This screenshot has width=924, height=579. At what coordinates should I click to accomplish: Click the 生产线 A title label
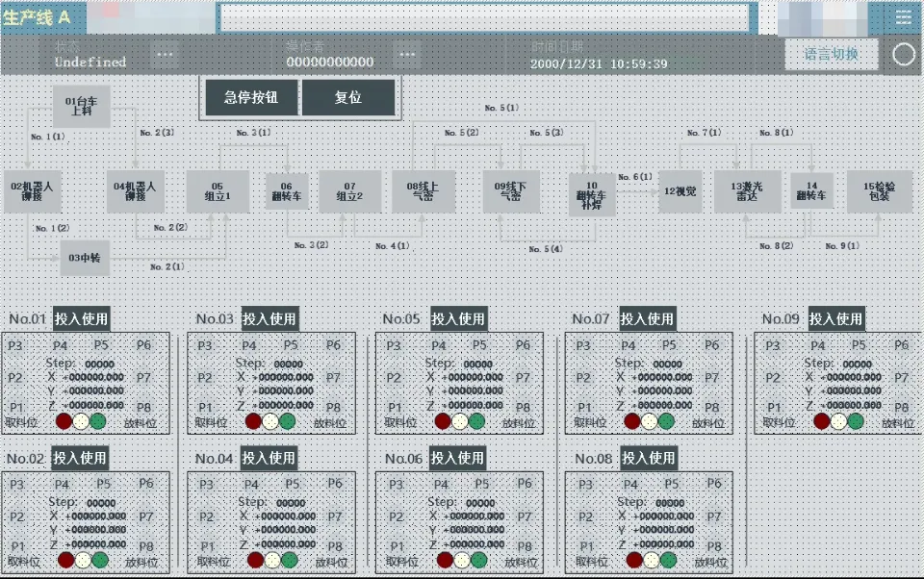click(x=37, y=17)
